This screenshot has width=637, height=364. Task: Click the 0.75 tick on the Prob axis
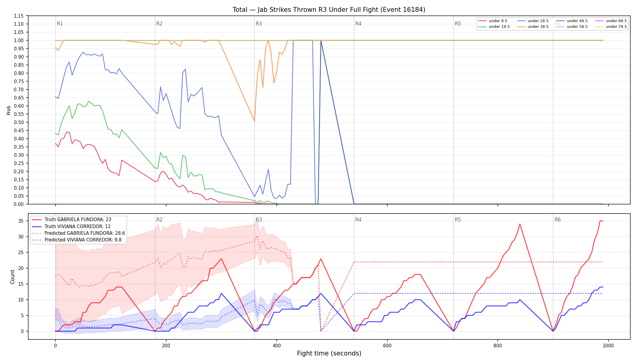pyautogui.click(x=19, y=81)
